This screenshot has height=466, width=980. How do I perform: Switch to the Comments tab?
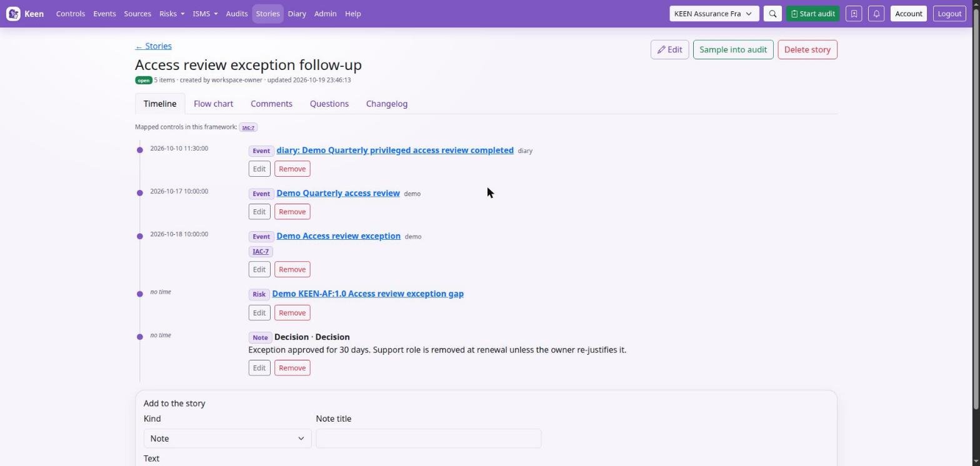[x=271, y=104]
